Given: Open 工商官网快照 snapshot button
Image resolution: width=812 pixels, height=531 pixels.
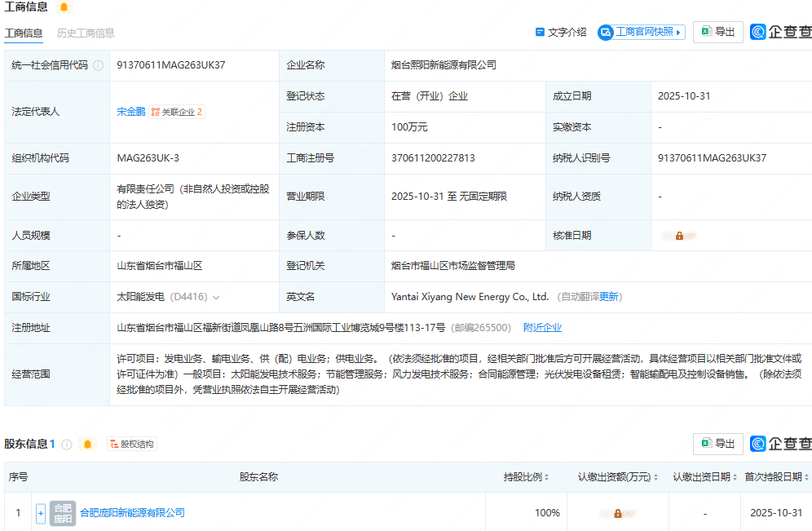Looking at the screenshot, I should [x=642, y=32].
